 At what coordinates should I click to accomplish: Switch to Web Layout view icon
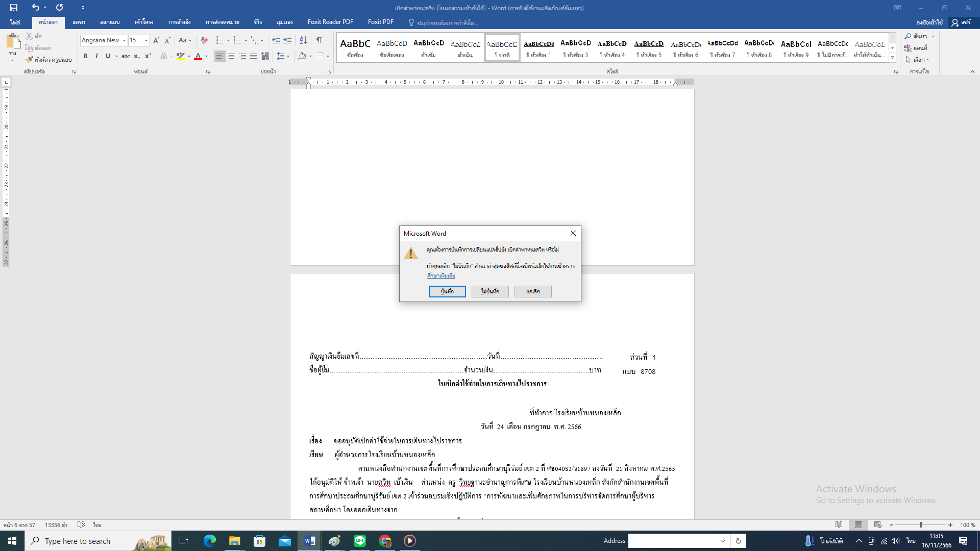pyautogui.click(x=878, y=525)
